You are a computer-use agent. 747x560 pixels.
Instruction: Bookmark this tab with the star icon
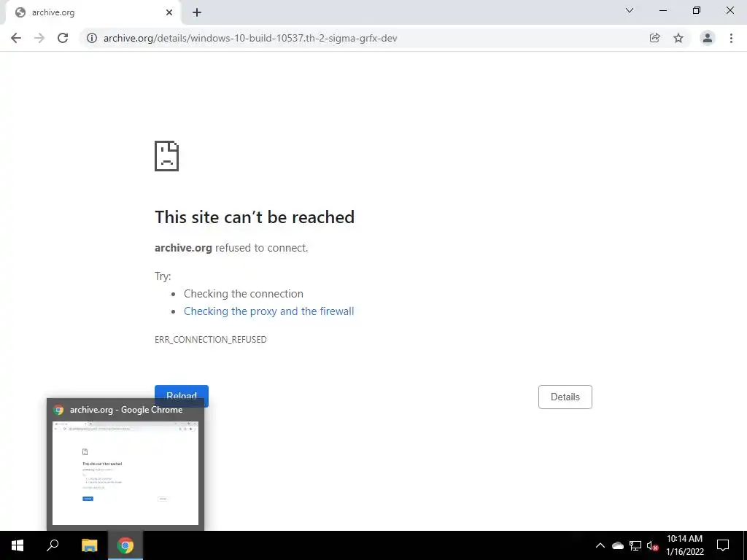pos(678,38)
